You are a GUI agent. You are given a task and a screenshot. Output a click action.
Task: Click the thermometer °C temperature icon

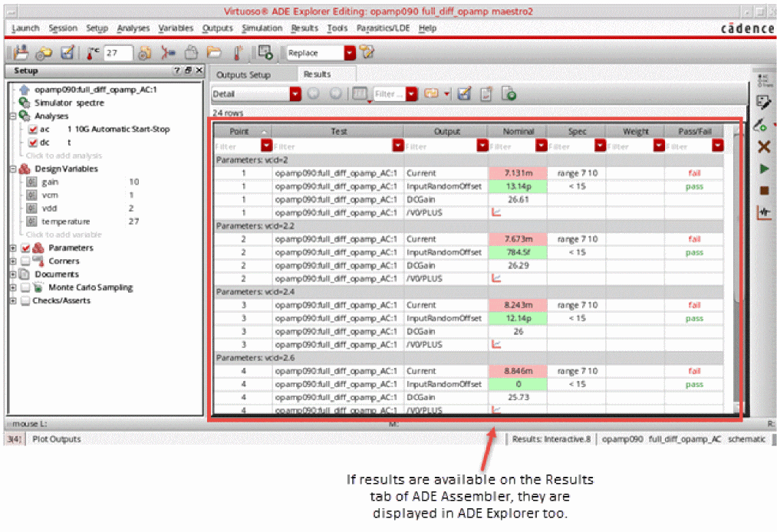[x=92, y=53]
